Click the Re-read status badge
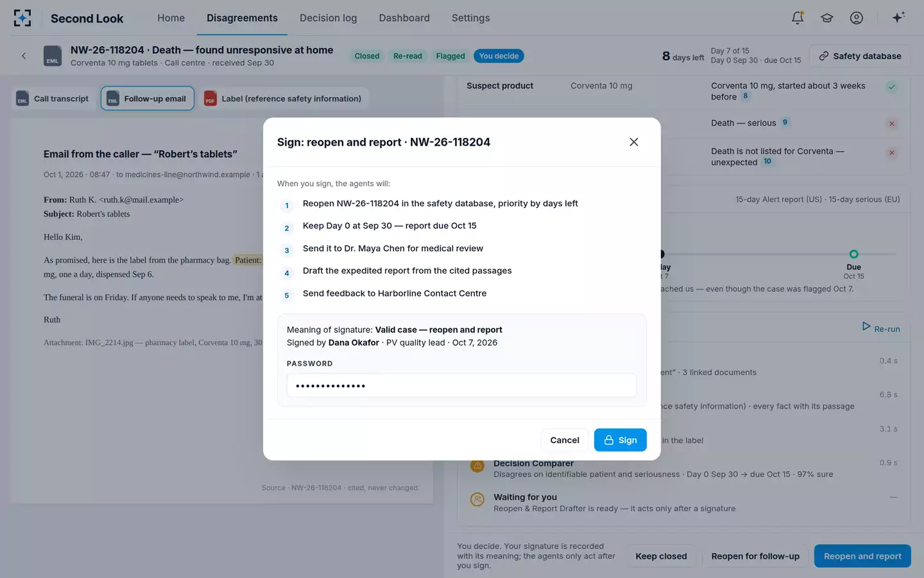The image size is (924, 578). coord(407,56)
